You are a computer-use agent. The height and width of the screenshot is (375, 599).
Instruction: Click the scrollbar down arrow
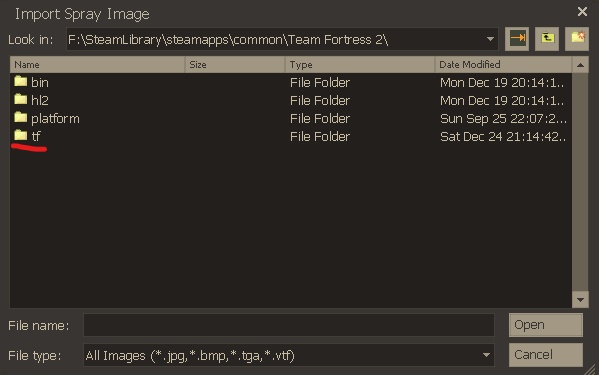[x=580, y=300]
